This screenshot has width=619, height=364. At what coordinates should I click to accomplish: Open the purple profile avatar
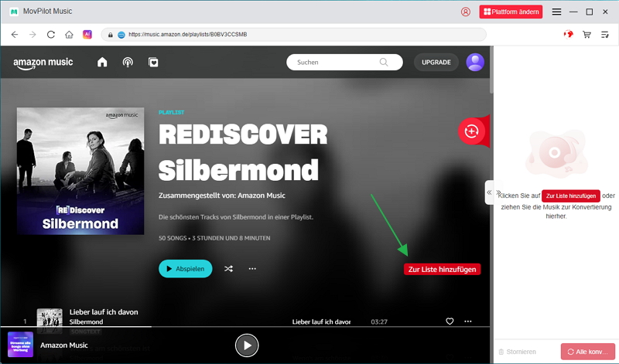[475, 63]
